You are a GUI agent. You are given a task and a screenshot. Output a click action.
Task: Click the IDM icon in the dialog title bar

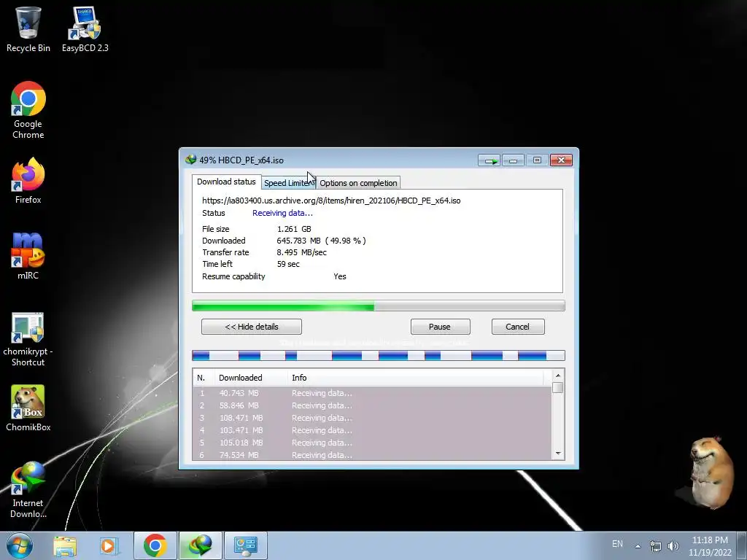191,160
